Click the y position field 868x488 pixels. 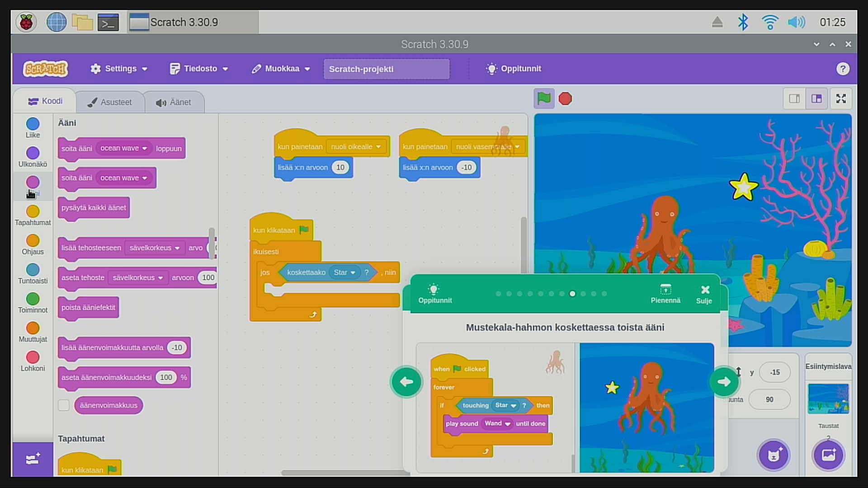pyautogui.click(x=775, y=372)
